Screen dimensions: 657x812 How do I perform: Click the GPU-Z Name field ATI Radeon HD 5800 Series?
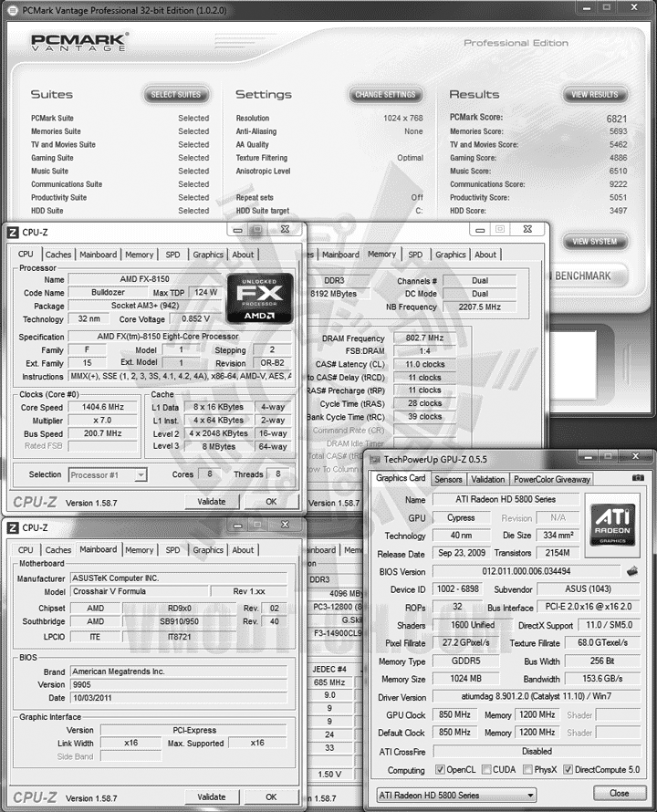pos(506,499)
